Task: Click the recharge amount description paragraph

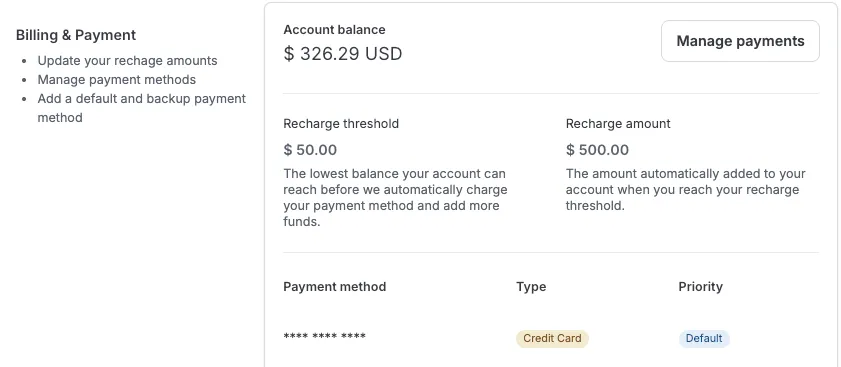Action: coord(686,190)
